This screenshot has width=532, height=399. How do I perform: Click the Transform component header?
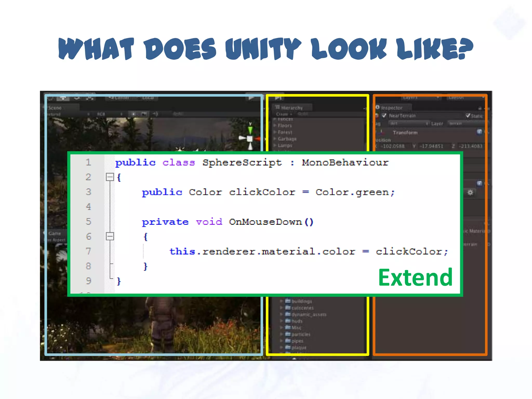point(405,132)
